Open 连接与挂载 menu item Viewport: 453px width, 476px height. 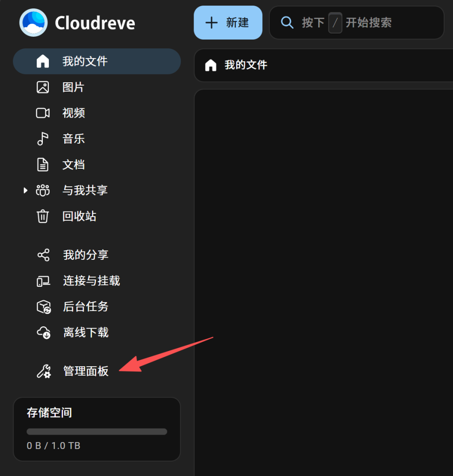click(97, 281)
